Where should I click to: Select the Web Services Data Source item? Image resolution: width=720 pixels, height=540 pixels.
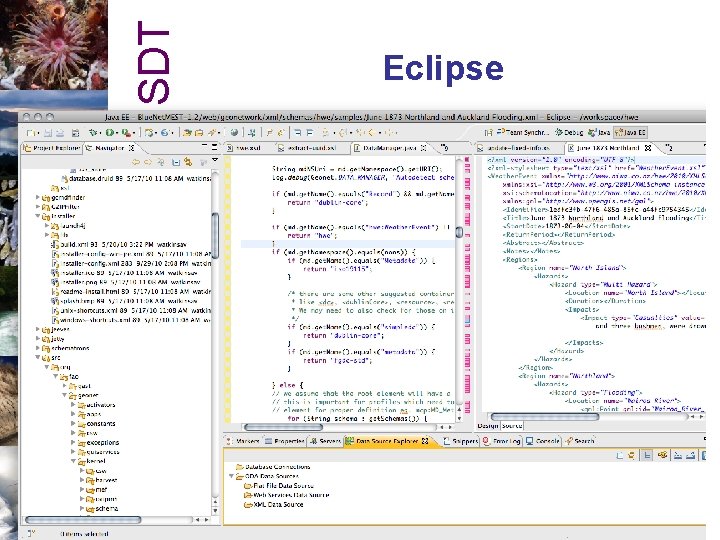[x=287, y=495]
